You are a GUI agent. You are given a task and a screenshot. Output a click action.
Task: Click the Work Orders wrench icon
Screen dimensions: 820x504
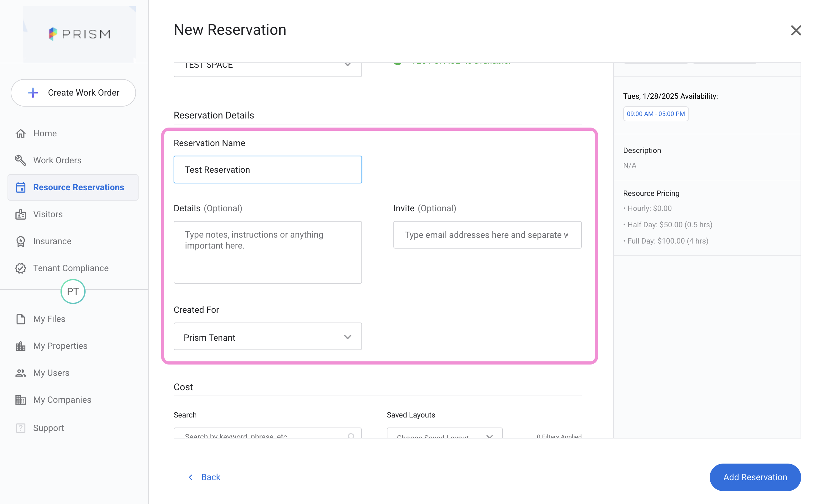coord(21,160)
